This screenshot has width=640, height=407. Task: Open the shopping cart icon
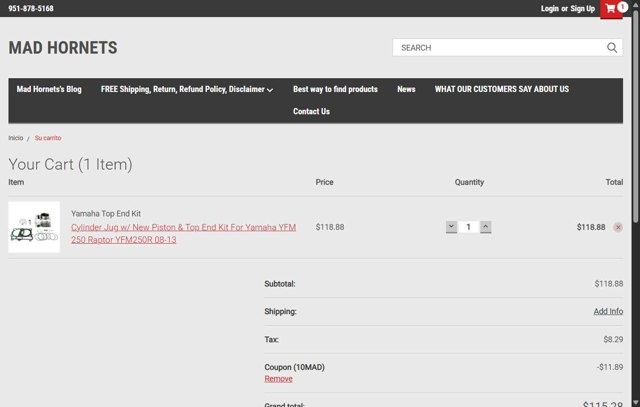(611, 9)
